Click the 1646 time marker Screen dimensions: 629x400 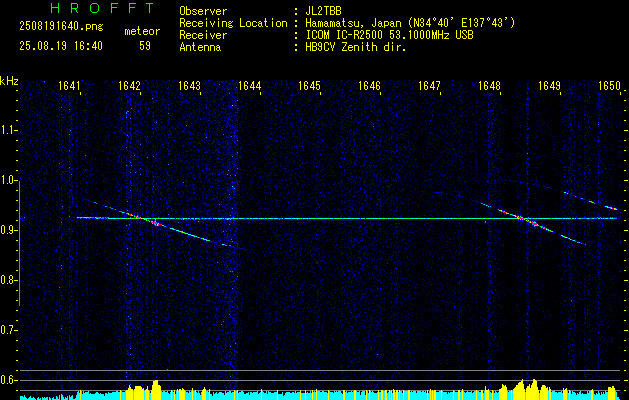[369, 86]
